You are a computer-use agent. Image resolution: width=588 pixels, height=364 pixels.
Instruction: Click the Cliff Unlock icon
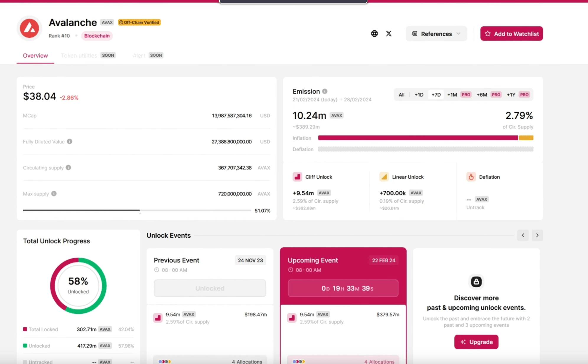point(298,177)
